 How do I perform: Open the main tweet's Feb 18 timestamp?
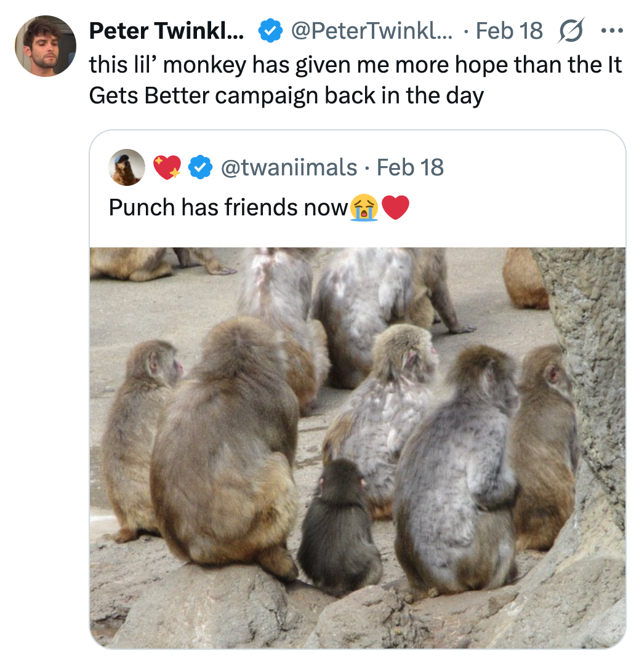click(510, 30)
